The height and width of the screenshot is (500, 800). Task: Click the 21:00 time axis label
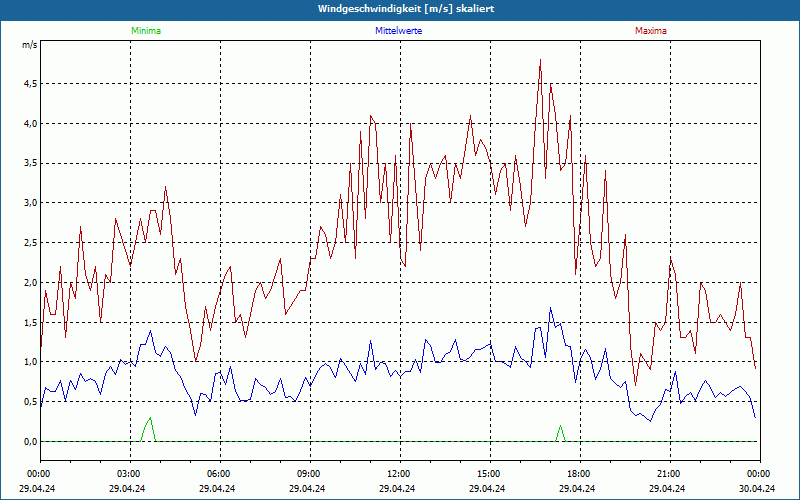click(668, 474)
